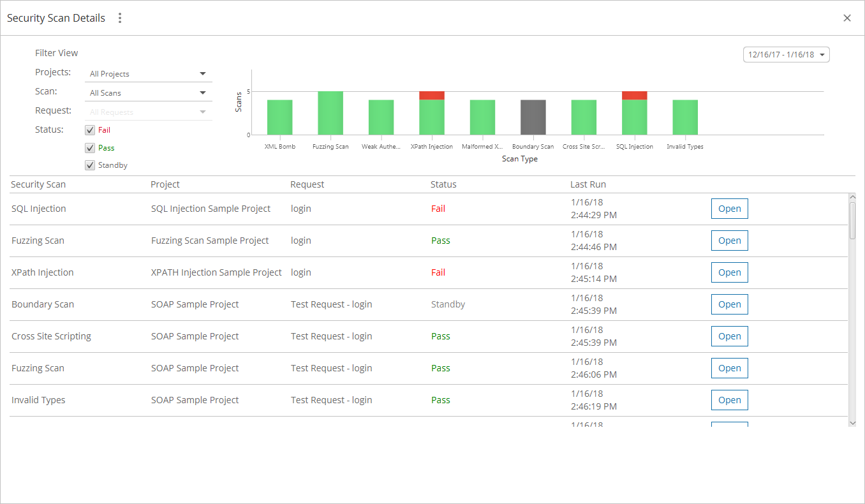Open the first Fuzzing Scan result
Image resolution: width=865 pixels, height=504 pixels.
click(x=729, y=241)
